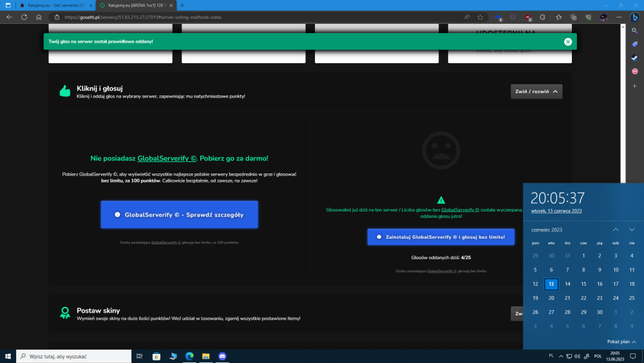Click the date link wtorek, 13 czerwca 2023

556,211
